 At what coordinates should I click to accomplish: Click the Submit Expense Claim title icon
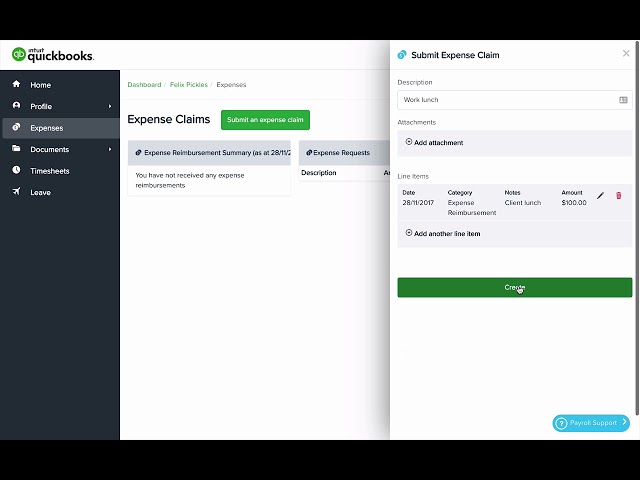[402, 55]
